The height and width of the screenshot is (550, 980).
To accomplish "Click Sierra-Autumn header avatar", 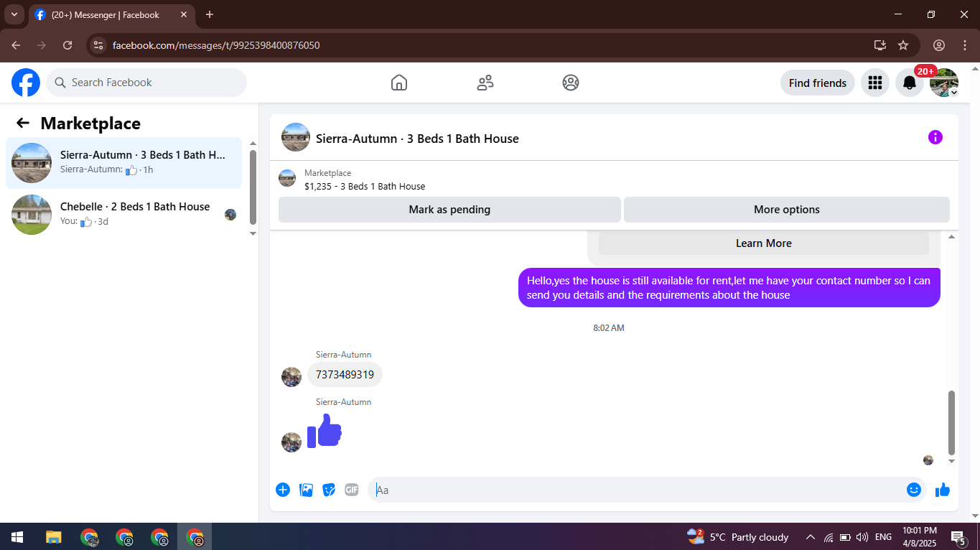I will (296, 137).
